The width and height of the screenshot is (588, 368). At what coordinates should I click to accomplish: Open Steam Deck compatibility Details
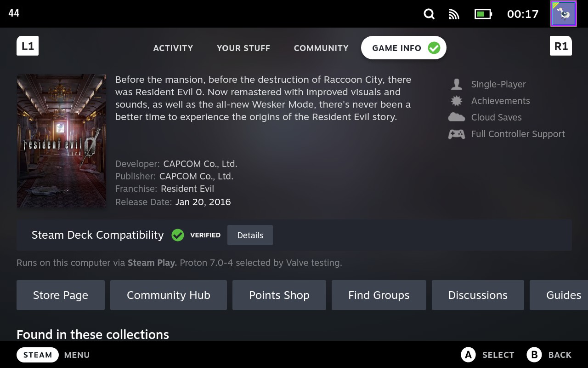pos(250,235)
